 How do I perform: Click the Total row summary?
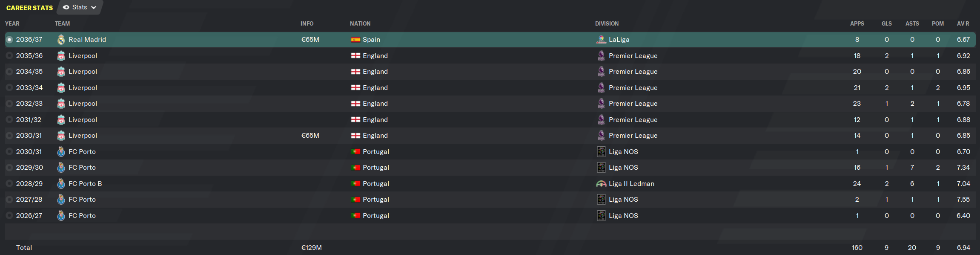(490, 247)
